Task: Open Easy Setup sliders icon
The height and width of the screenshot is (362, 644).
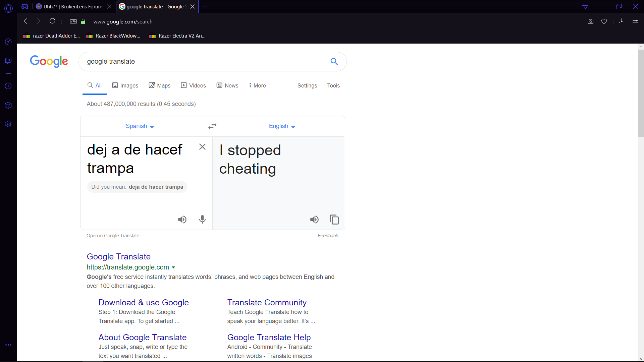Action: [635, 21]
